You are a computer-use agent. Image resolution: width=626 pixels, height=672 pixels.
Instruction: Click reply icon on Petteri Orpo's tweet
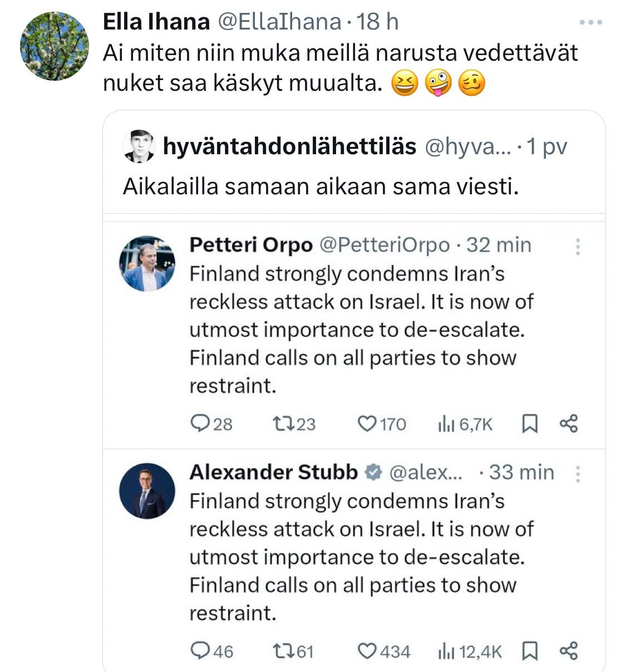tap(199, 424)
